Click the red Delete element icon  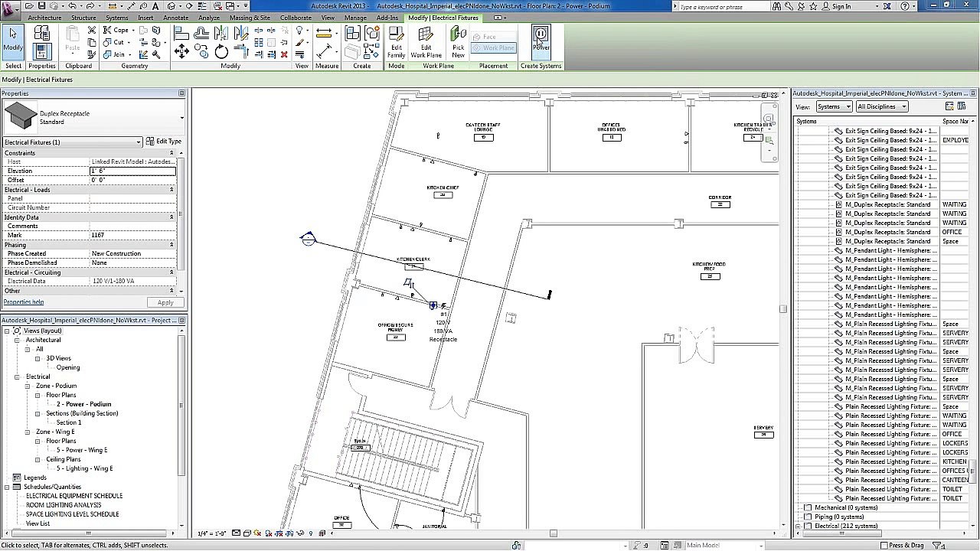[284, 54]
